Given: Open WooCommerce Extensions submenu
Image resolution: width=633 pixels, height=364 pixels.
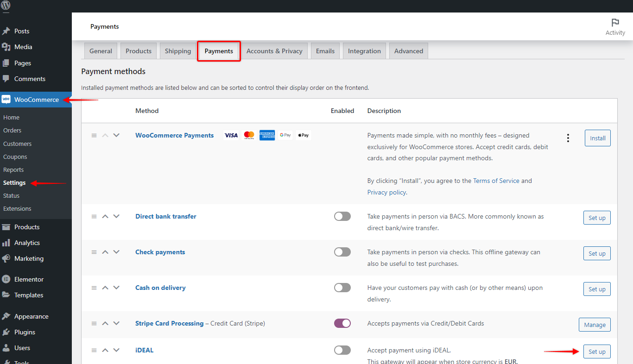Looking at the screenshot, I should 17,208.
